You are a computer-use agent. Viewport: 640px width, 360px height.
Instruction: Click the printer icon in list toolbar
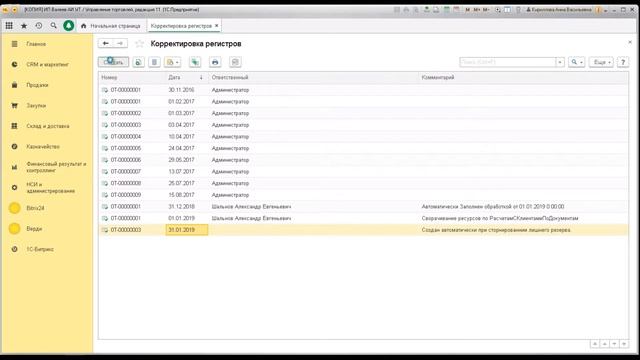[x=215, y=62]
